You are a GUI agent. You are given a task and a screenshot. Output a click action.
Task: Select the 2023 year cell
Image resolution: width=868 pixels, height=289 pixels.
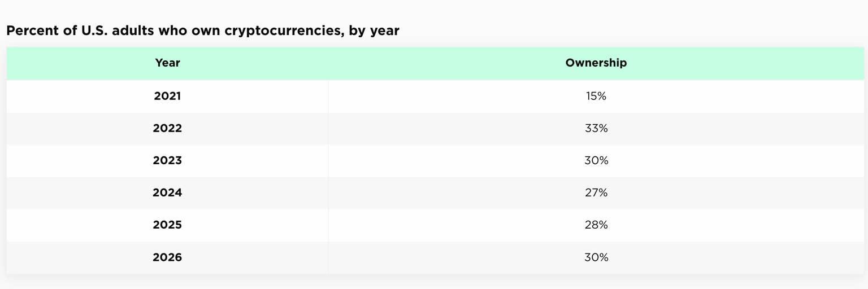pos(167,160)
